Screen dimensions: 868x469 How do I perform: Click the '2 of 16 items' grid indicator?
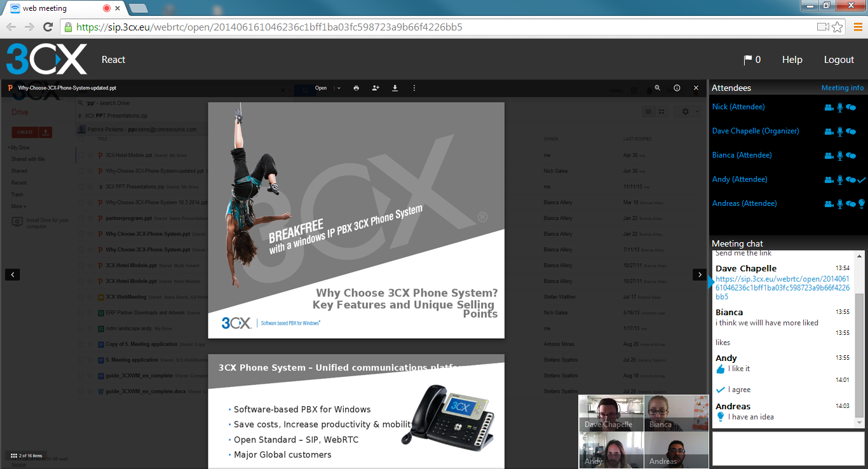(x=27, y=456)
